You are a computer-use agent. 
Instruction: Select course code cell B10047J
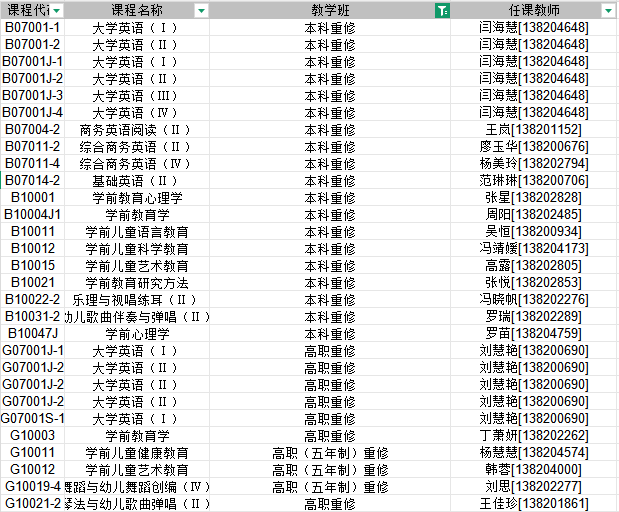click(x=32, y=334)
